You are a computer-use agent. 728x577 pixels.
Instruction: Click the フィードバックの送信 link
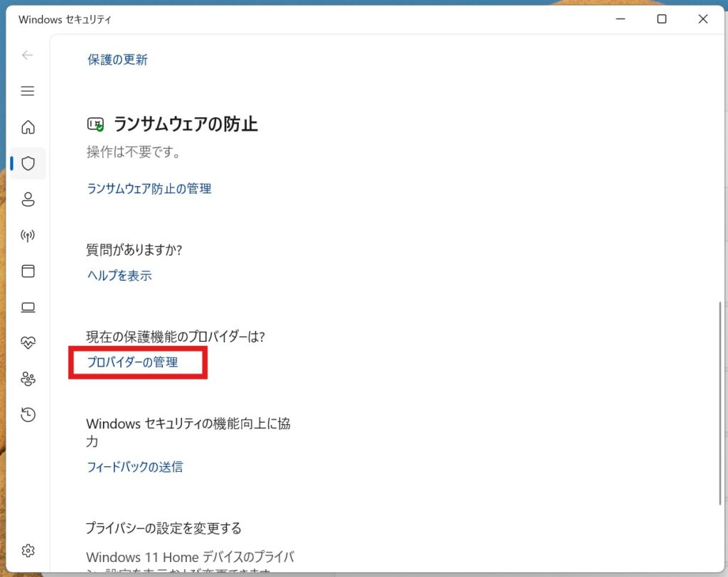coord(134,467)
